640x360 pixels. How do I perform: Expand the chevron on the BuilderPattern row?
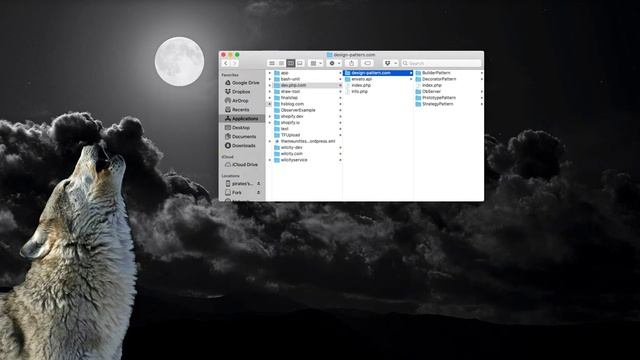[482, 73]
